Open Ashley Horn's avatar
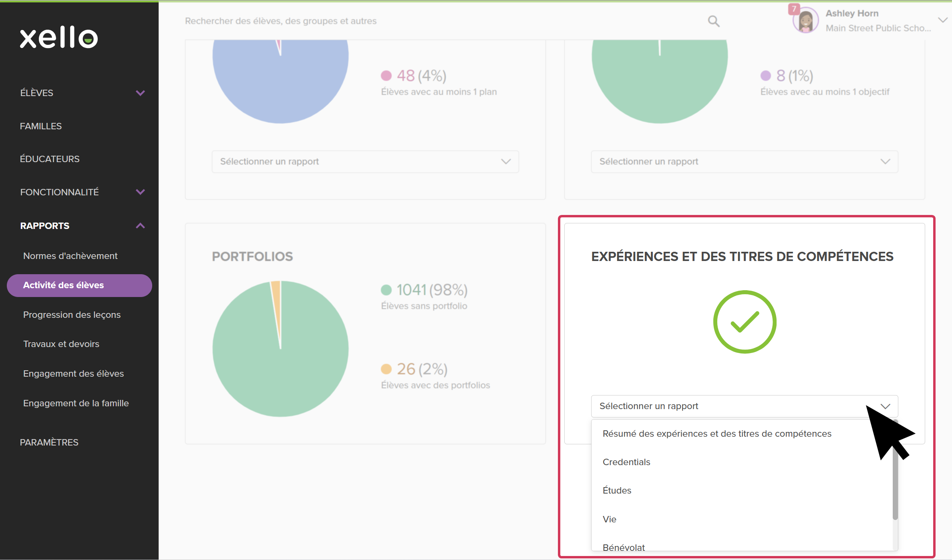952x560 pixels. [x=805, y=20]
